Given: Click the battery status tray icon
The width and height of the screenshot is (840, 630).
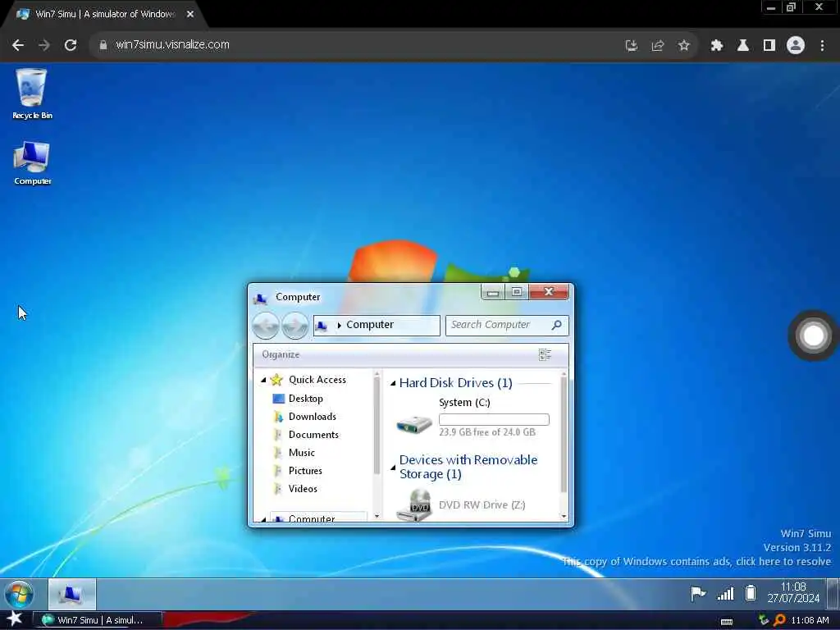Looking at the screenshot, I should coord(751,593).
